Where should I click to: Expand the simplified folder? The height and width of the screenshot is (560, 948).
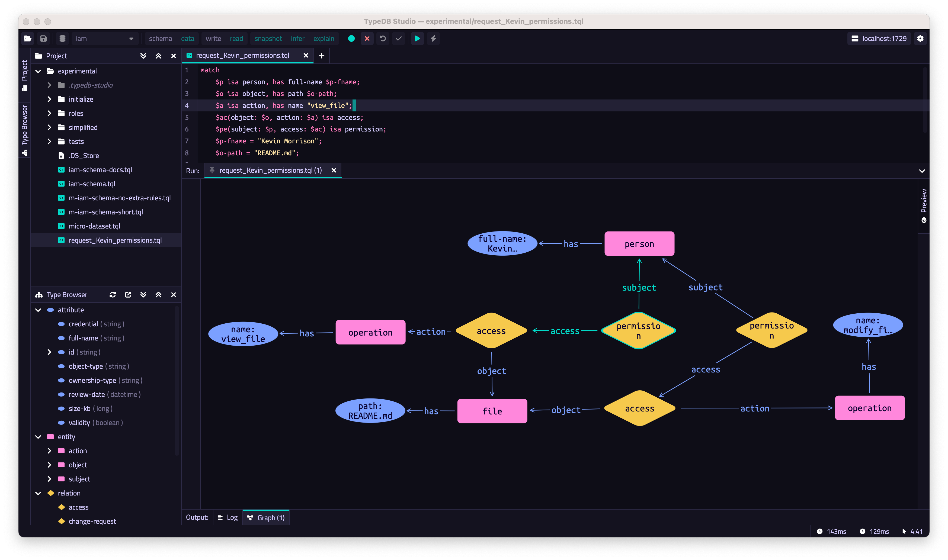(49, 128)
